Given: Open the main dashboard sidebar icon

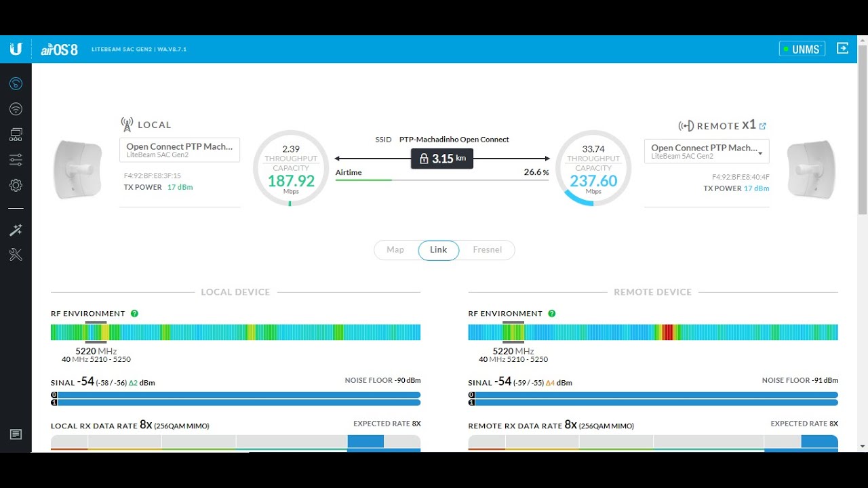Looking at the screenshot, I should pos(16,83).
